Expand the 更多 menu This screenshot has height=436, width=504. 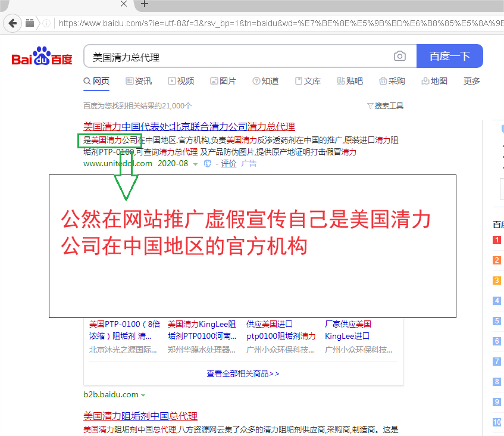tap(472, 81)
